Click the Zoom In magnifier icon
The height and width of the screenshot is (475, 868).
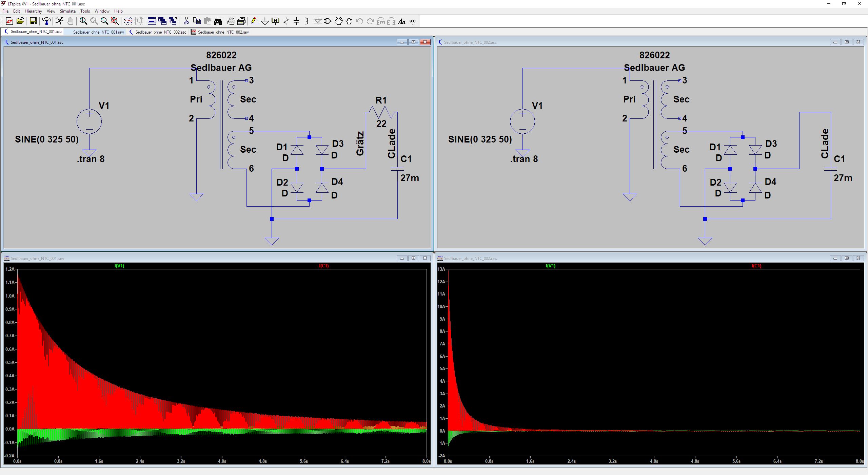[83, 21]
